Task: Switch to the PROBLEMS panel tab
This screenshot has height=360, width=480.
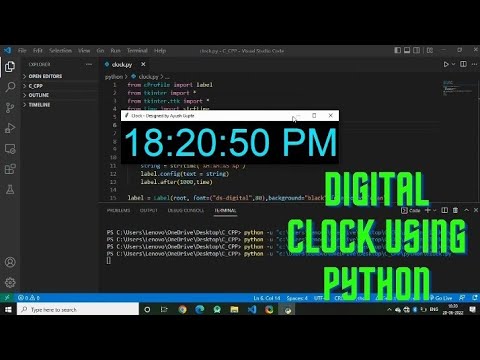Action: (118, 210)
